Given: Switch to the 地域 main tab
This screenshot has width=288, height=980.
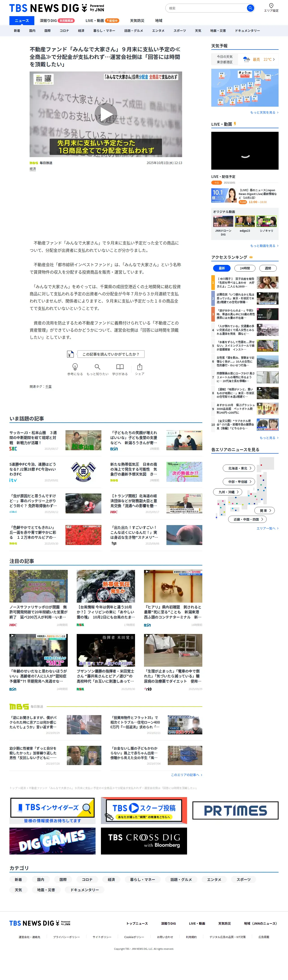Looking at the screenshot, I should pos(159,21).
